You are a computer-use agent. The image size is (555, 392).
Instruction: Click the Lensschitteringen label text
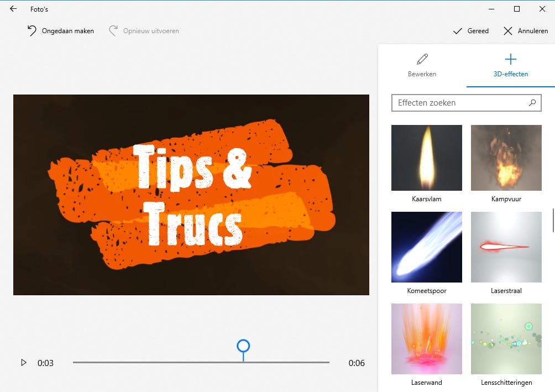[x=506, y=383]
